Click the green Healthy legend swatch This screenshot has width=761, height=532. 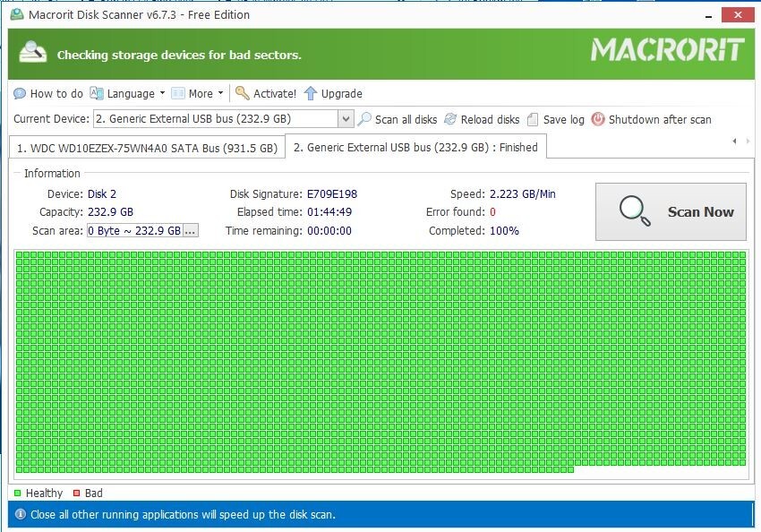[18, 493]
